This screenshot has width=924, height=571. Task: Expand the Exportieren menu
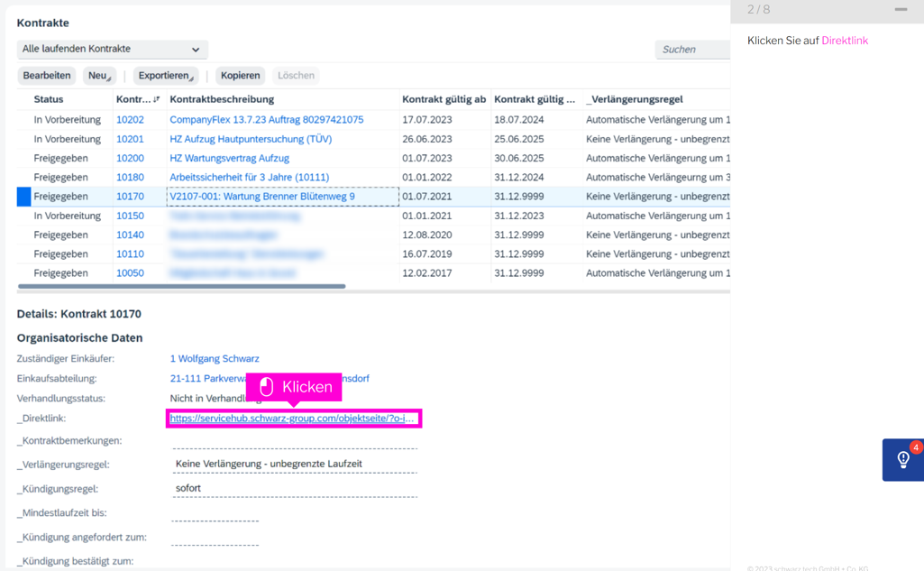coord(165,76)
